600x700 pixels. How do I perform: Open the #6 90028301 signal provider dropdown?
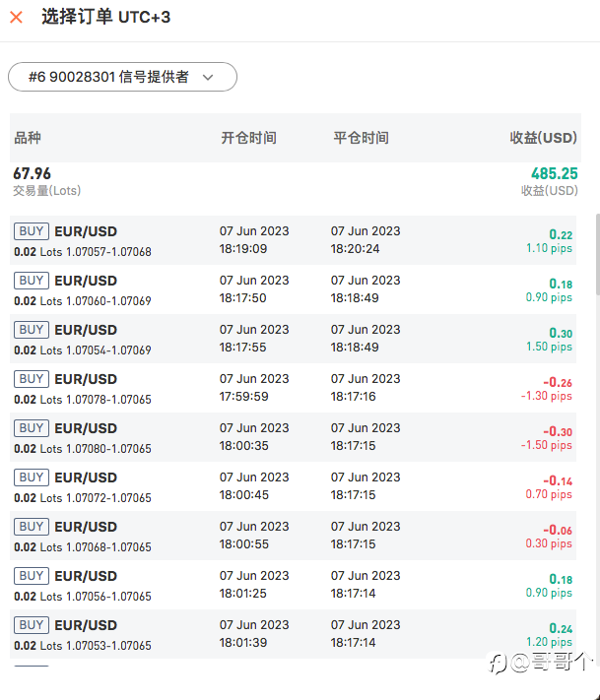coord(122,77)
